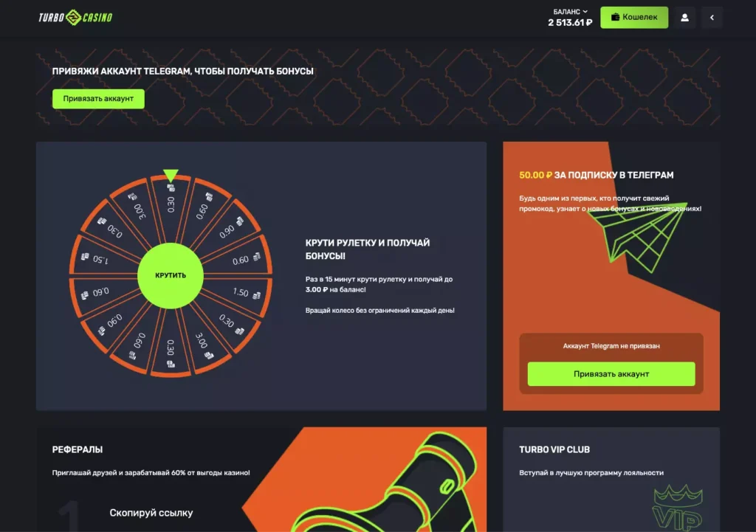Click the green pointer atop the wheel
The image size is (756, 532).
[x=171, y=176]
